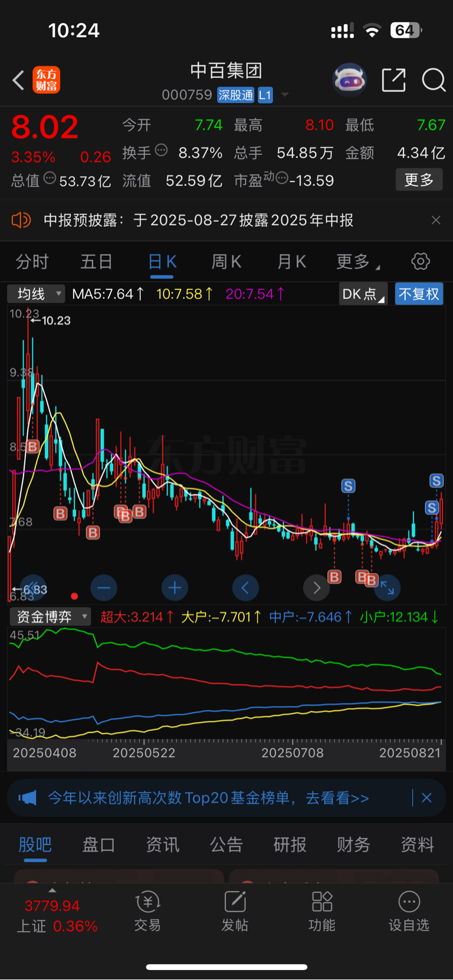Toggle the 不复权 adjustment button
This screenshot has height=980, width=453.
(x=419, y=294)
